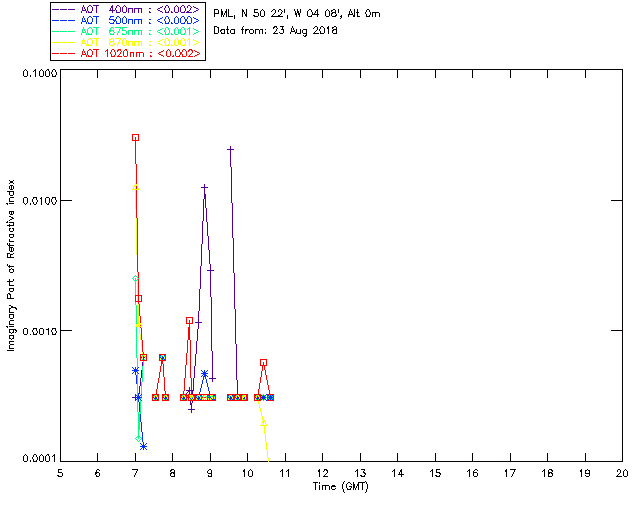This screenshot has width=640, height=512.
Task: Click the 'Time (GMT)' x-axis label
Action: tap(341, 487)
